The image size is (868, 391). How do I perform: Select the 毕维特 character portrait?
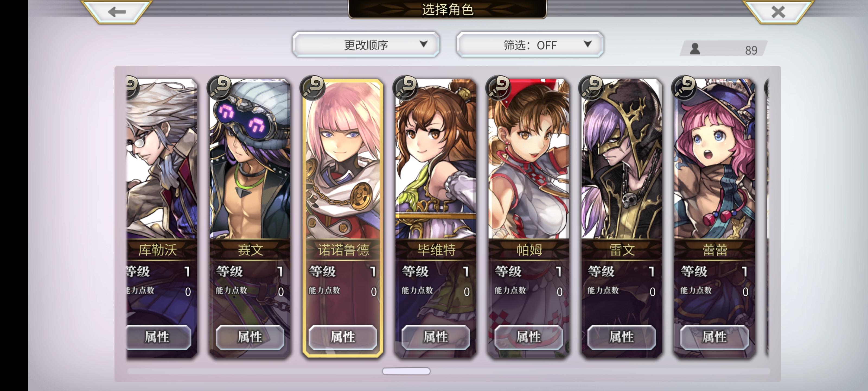[436, 159]
